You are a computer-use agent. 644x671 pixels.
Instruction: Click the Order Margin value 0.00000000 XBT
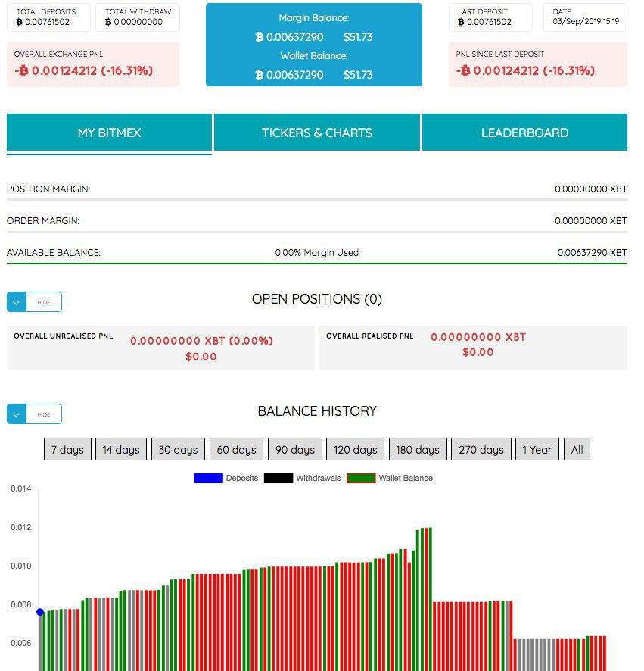tap(591, 221)
